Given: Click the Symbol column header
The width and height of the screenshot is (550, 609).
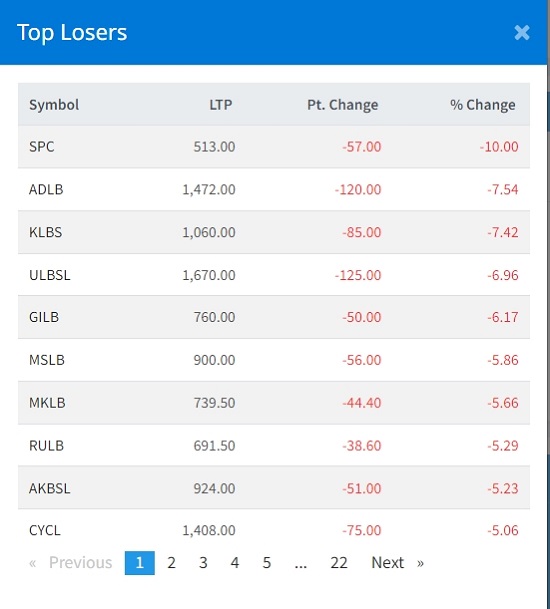Looking at the screenshot, I should (x=54, y=105).
